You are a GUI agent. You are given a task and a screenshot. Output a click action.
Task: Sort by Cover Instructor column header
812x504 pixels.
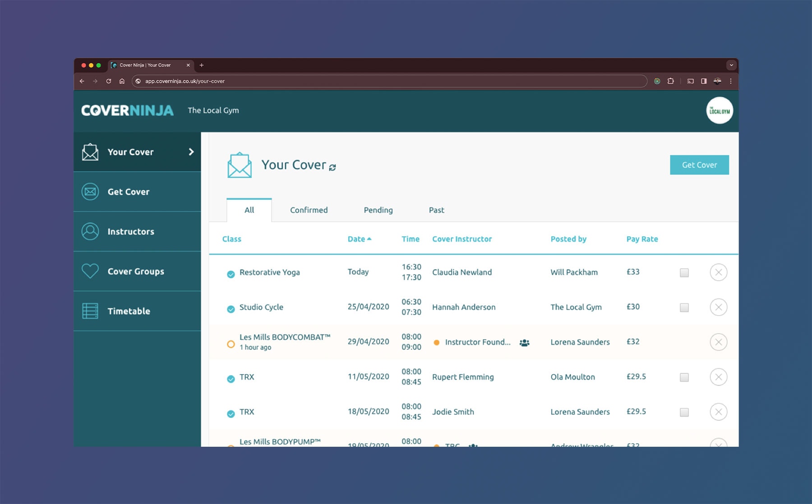[462, 239]
